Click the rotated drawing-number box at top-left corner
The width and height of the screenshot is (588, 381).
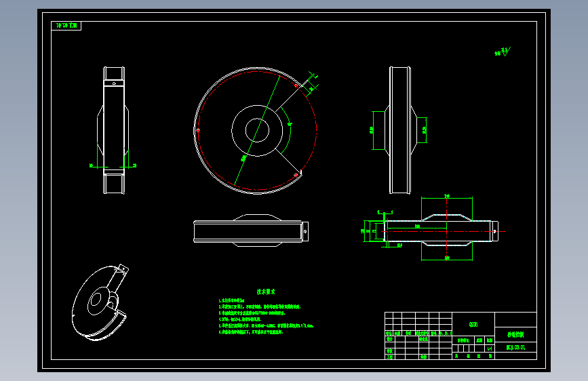pos(66,26)
